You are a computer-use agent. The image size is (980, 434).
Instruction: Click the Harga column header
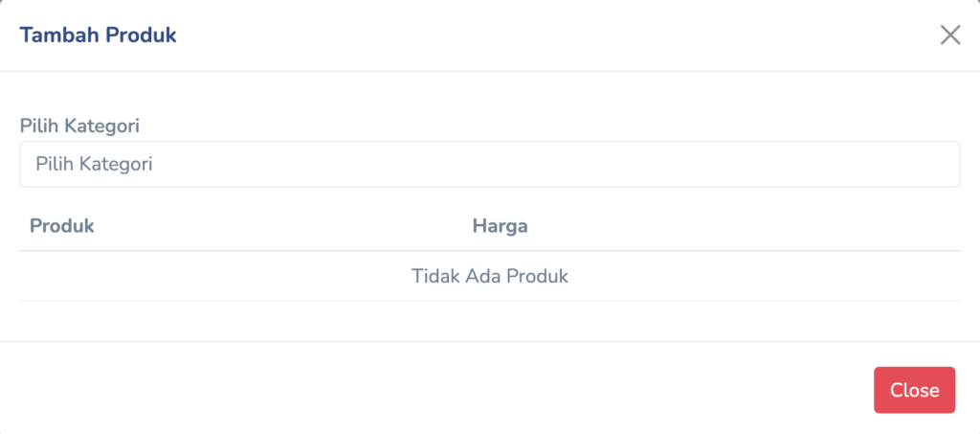coord(501,227)
